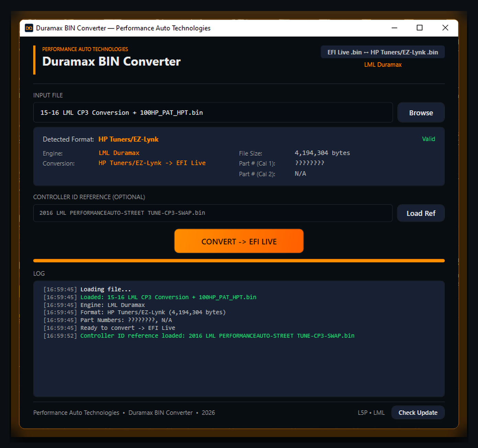Click the log line 'Part Numbers: ????????, N/A'
The image size is (478, 448).
[x=108, y=320]
